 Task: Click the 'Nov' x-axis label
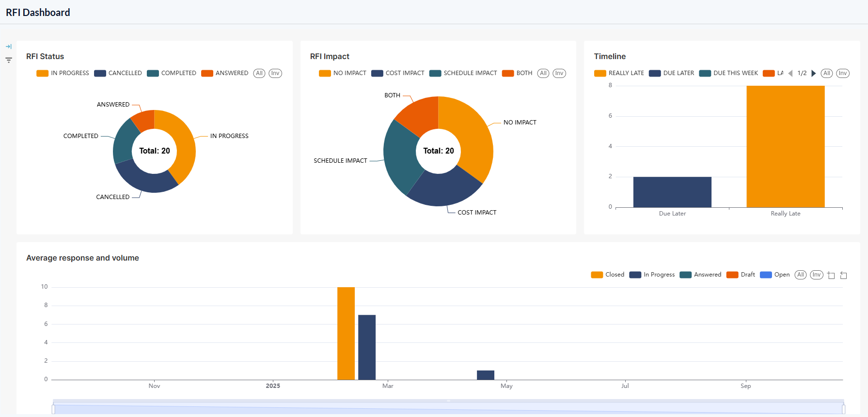click(154, 386)
